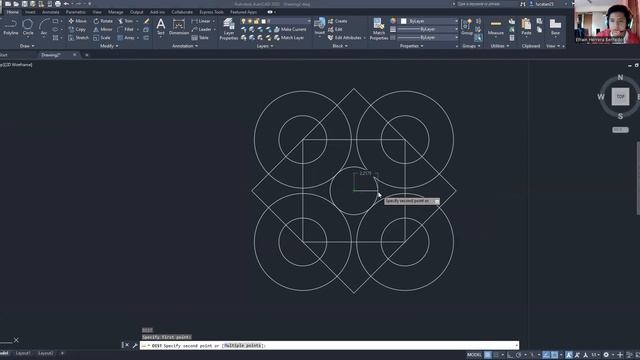Click the TOP face of ViewCube

point(620,97)
